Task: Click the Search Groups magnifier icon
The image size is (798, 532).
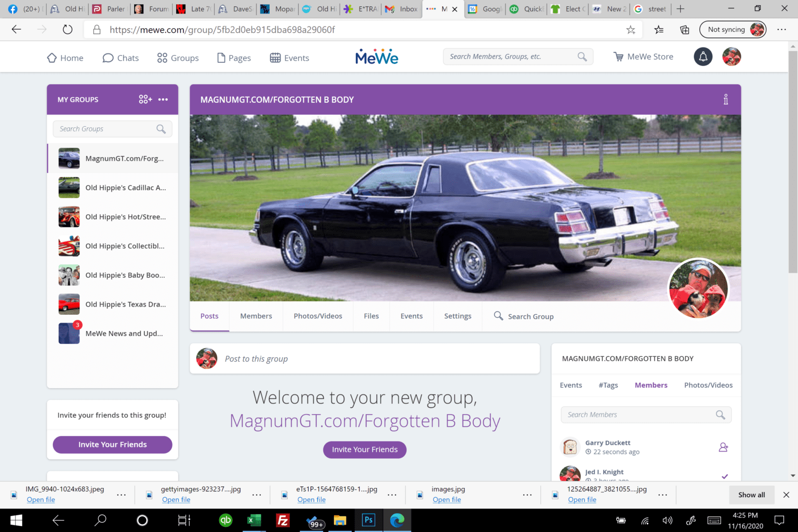Action: click(x=161, y=129)
